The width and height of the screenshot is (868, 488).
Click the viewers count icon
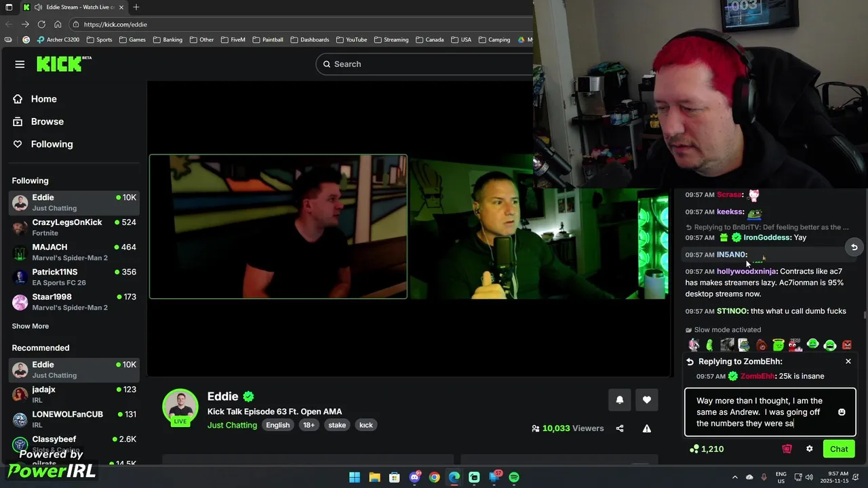536,428
